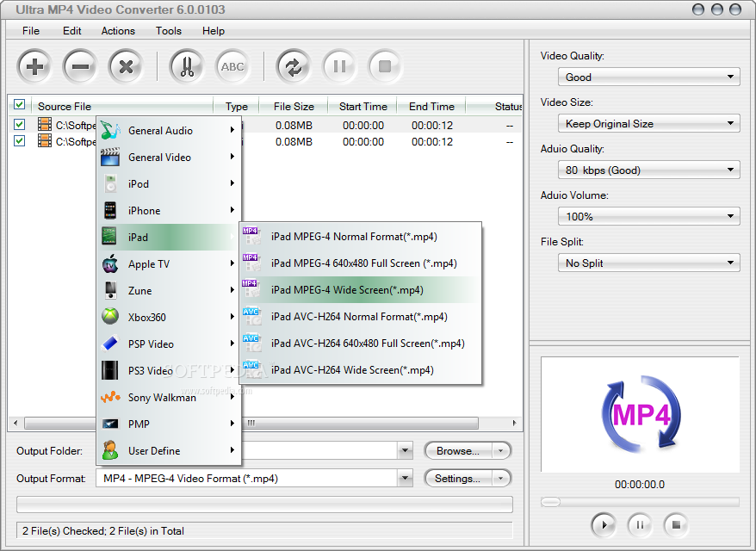
Task: Click the Type column header
Action: (x=236, y=106)
